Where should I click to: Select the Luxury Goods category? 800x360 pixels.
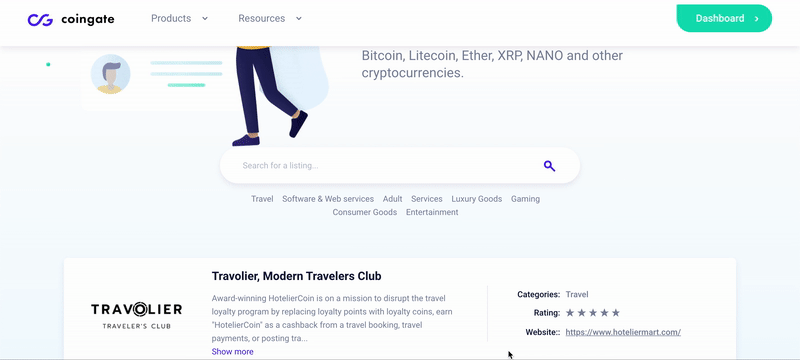pos(477,199)
